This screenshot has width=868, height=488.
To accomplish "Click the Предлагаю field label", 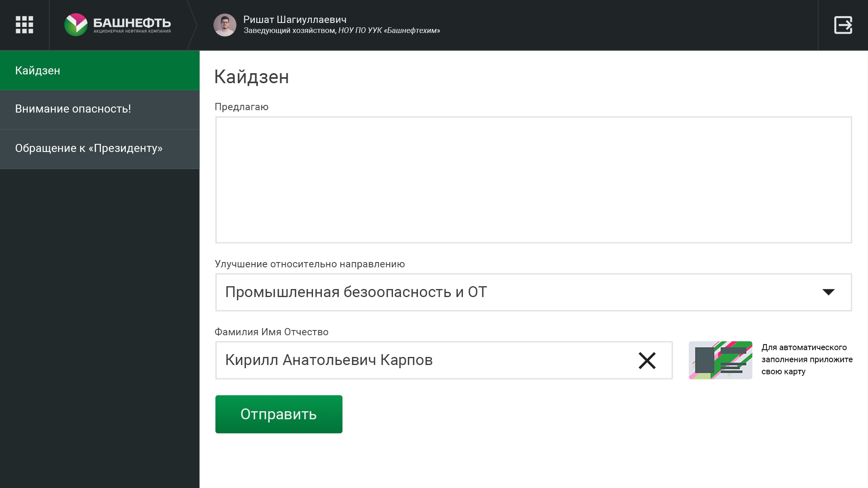I will (241, 107).
